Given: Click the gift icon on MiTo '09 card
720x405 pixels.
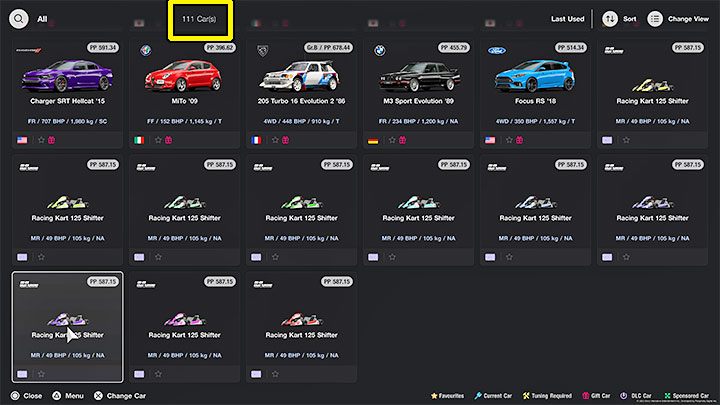Looking at the screenshot, I should point(168,141).
